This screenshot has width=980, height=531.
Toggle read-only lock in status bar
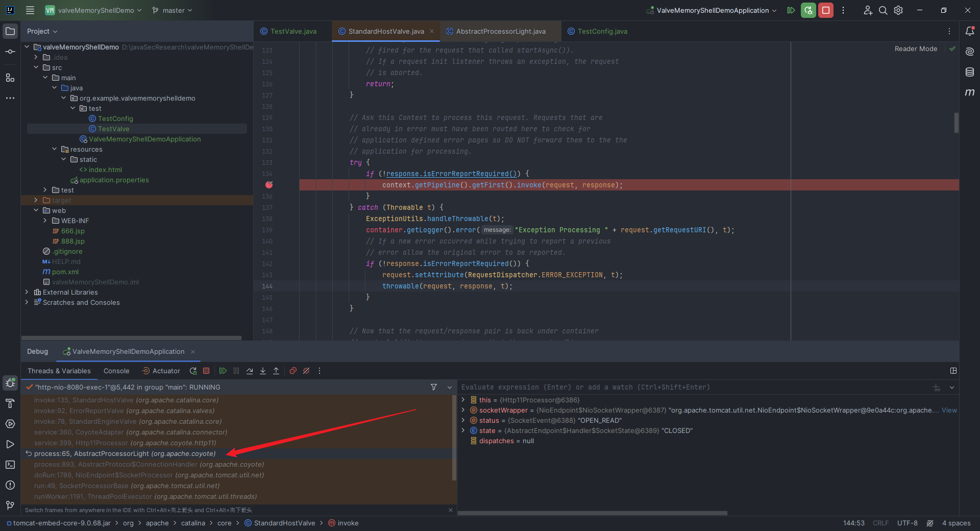(930, 523)
